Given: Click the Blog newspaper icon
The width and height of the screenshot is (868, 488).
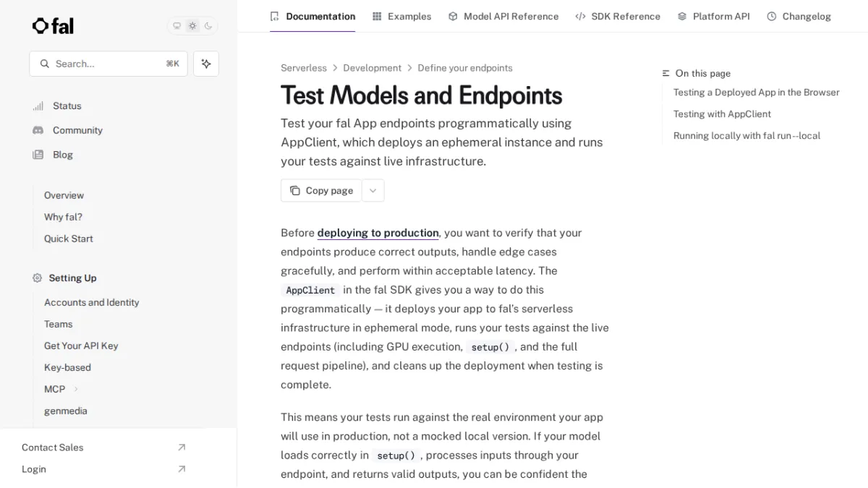Looking at the screenshot, I should pyautogui.click(x=38, y=155).
